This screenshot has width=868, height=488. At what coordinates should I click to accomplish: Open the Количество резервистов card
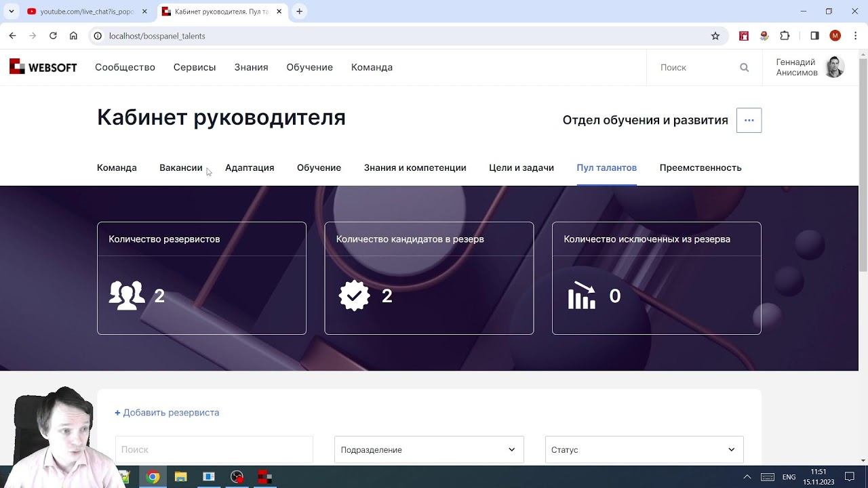201,278
